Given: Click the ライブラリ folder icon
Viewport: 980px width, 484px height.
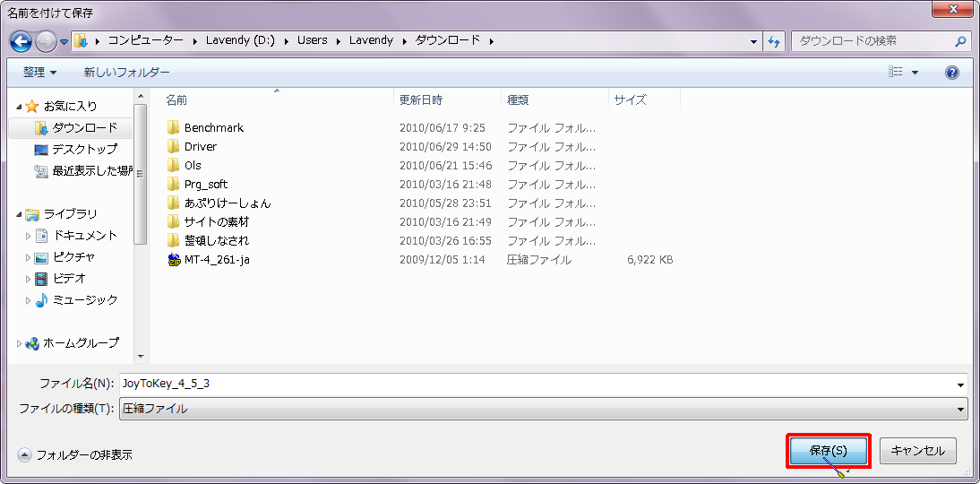Looking at the screenshot, I should coord(32,214).
